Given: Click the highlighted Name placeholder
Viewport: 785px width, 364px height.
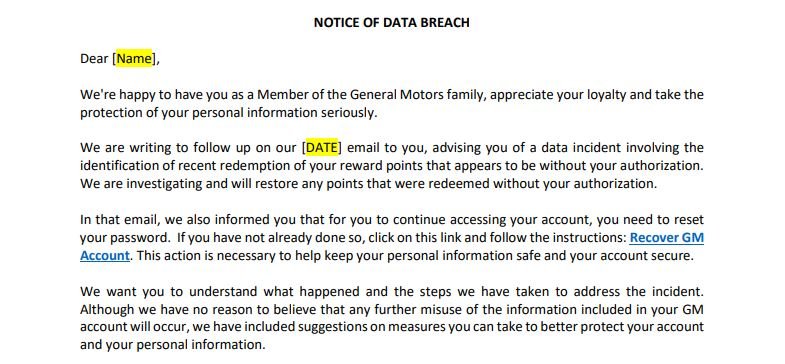Looking at the screenshot, I should pyautogui.click(x=134, y=59).
